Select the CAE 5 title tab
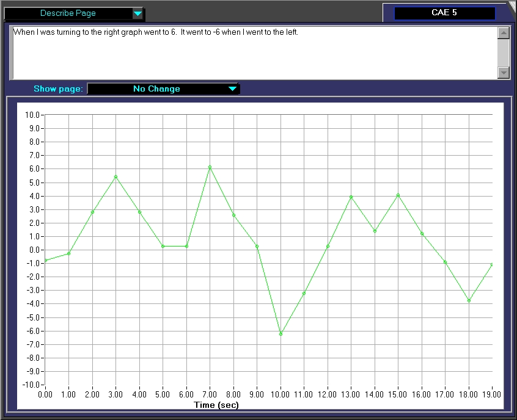The image size is (517, 420). click(x=444, y=13)
